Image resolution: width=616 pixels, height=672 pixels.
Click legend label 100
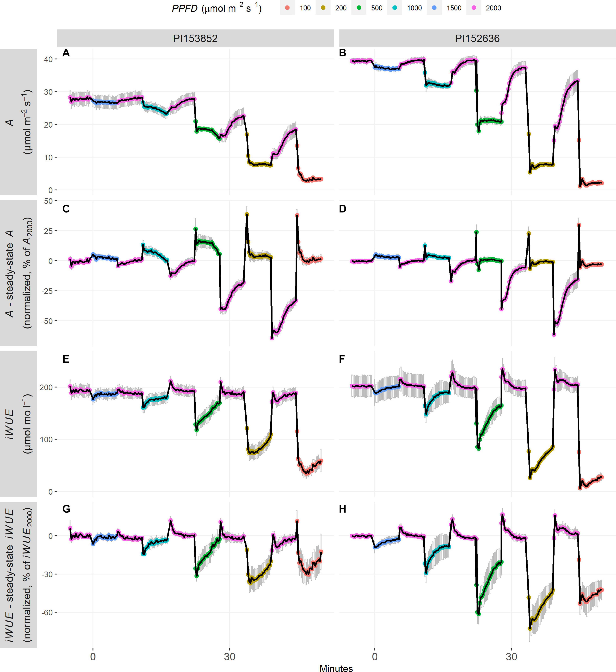click(305, 8)
